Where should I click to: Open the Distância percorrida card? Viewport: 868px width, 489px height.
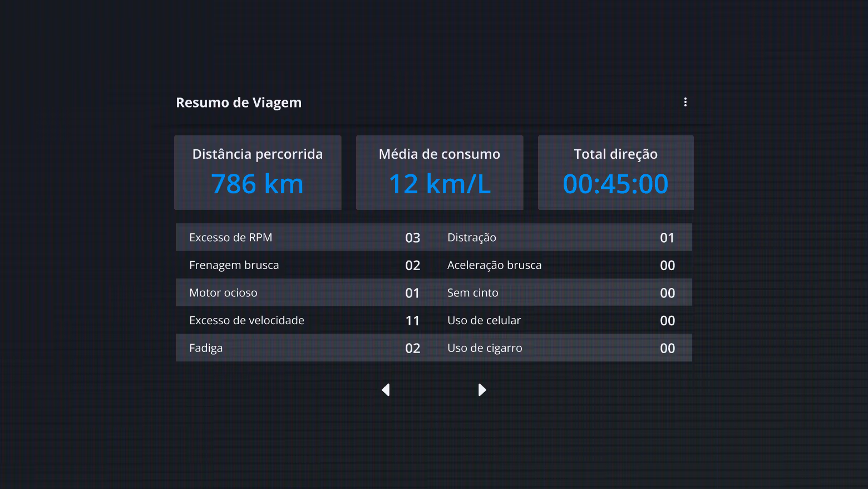tap(258, 172)
